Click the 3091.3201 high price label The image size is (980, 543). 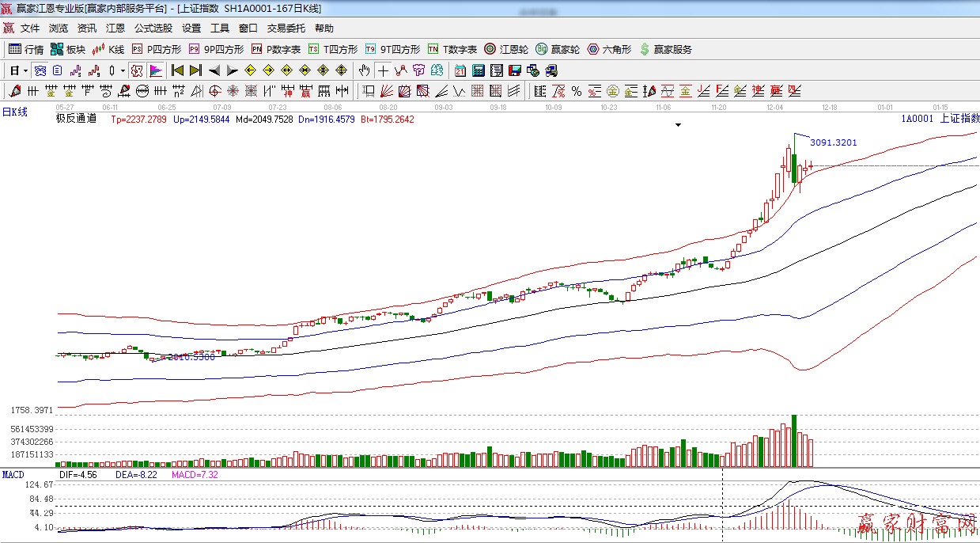[x=833, y=143]
